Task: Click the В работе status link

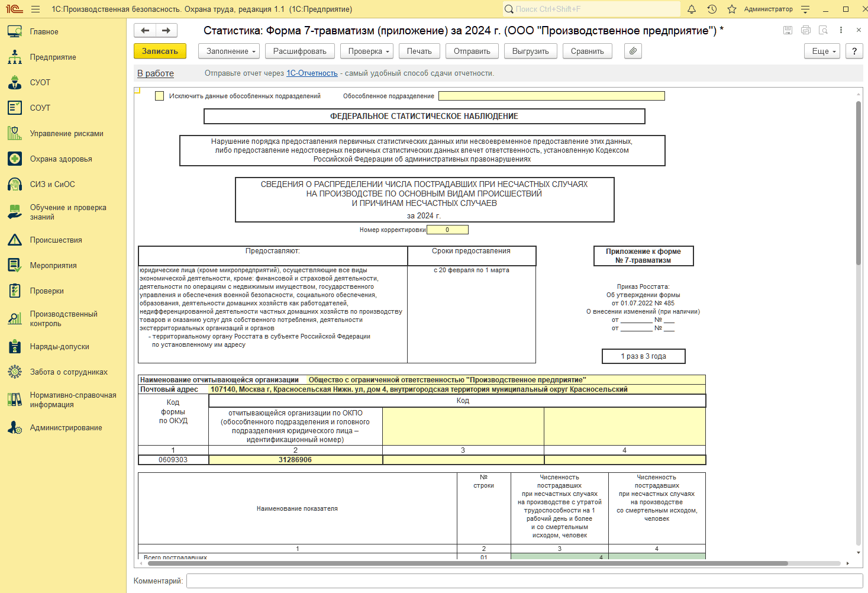Action: (156, 73)
